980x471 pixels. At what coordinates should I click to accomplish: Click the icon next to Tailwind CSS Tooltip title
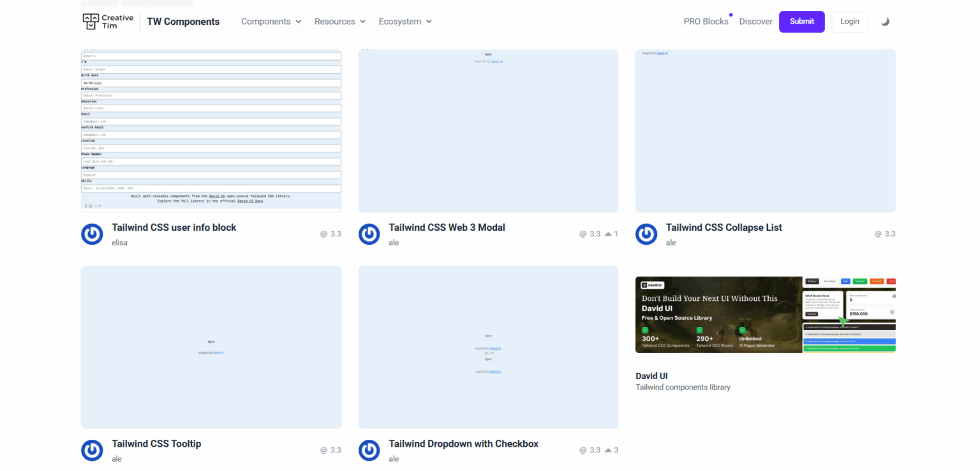pos(92,450)
